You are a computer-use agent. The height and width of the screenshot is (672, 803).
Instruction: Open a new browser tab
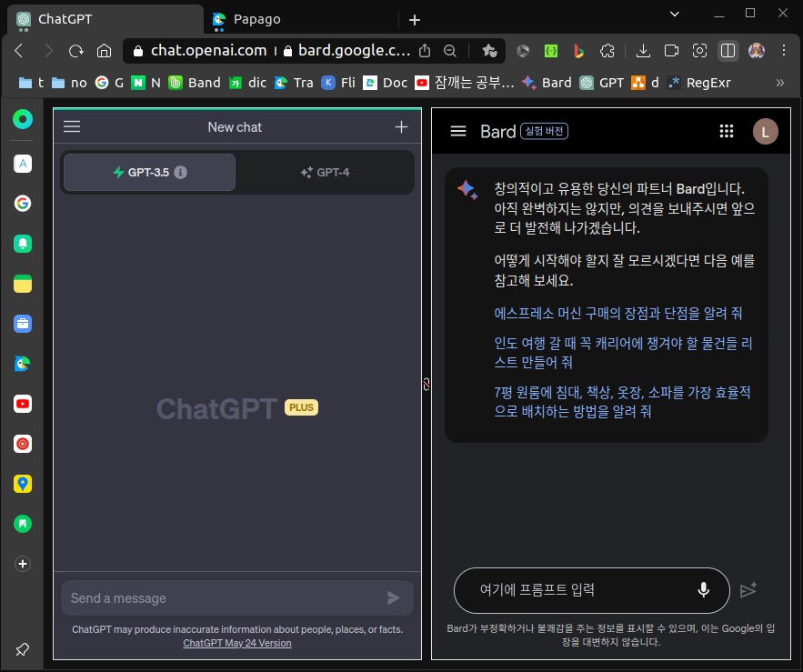point(415,20)
